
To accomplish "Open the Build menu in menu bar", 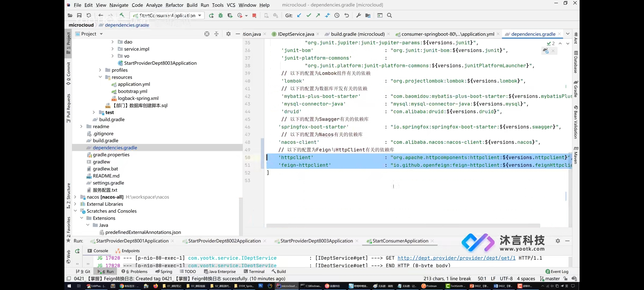I will 192,5.
